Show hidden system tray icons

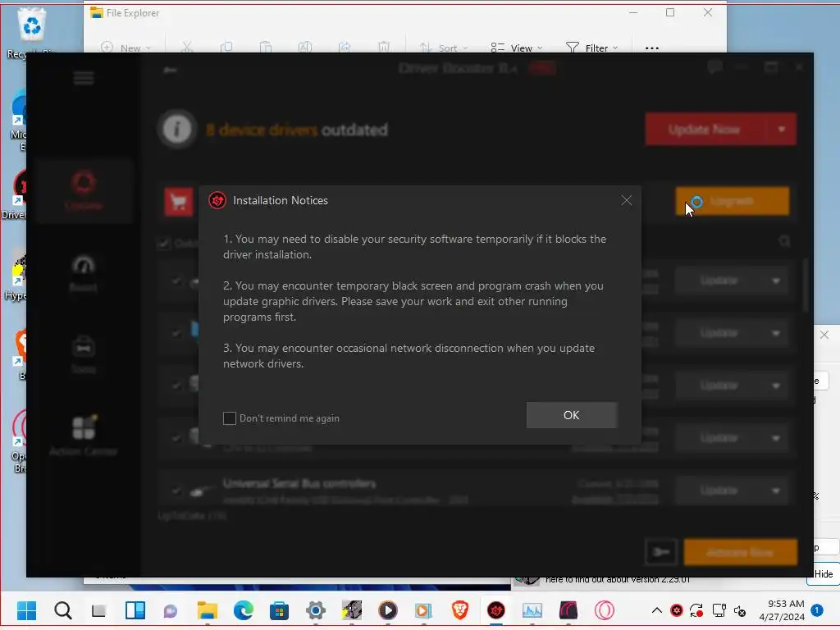pos(657,610)
